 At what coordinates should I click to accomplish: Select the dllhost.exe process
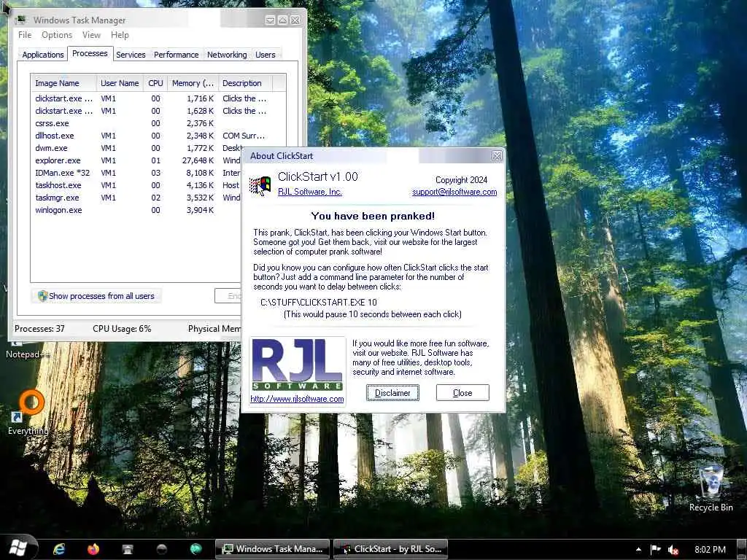click(150, 136)
